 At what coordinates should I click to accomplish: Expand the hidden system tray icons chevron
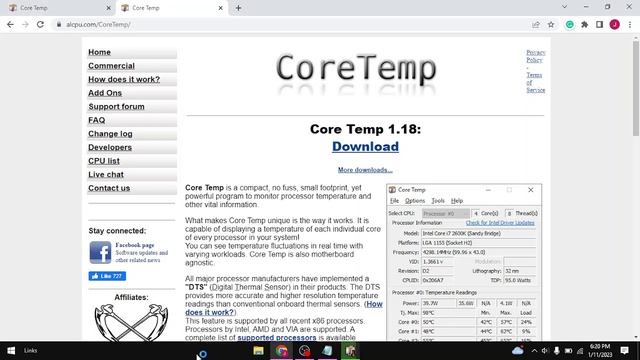(534, 351)
